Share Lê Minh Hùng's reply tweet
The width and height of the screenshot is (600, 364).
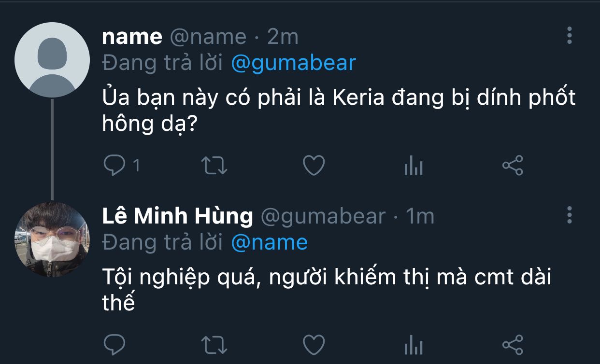(513, 345)
